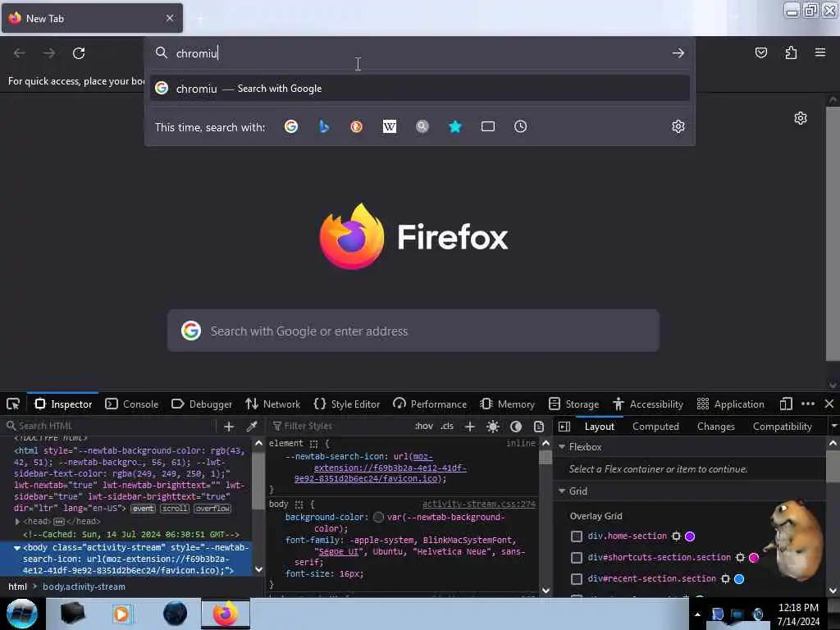Toggle light color scheme simulation
Image resolution: width=840 pixels, height=630 pixels.
coord(493,427)
